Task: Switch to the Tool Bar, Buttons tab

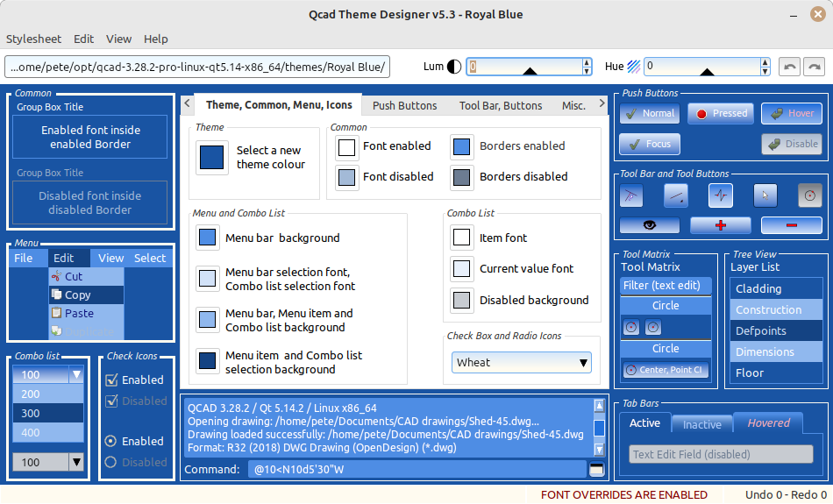Action: point(501,106)
